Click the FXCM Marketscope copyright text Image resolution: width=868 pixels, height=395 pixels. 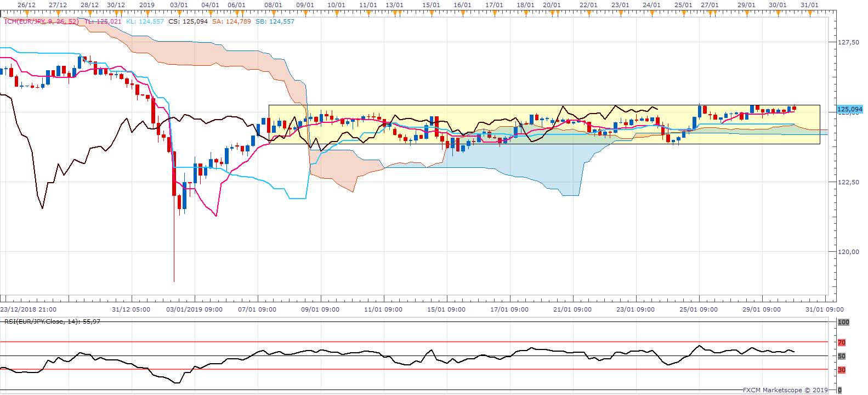[x=785, y=390]
